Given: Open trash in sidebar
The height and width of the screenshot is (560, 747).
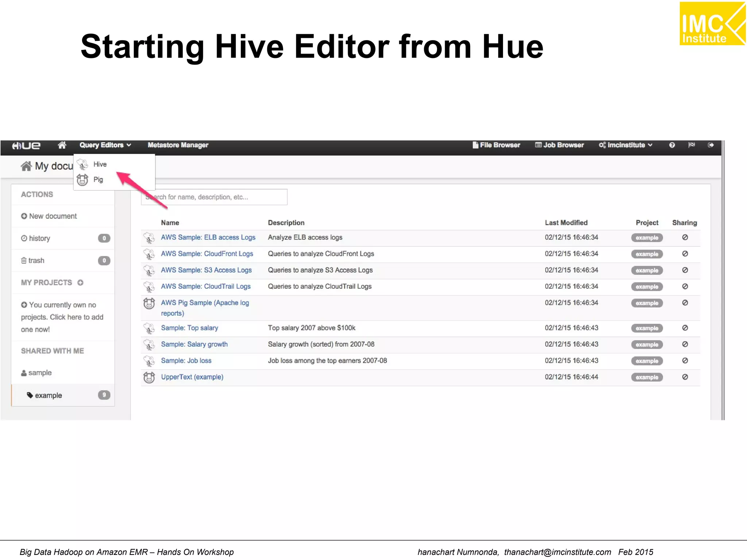Looking at the screenshot, I should point(32,261).
